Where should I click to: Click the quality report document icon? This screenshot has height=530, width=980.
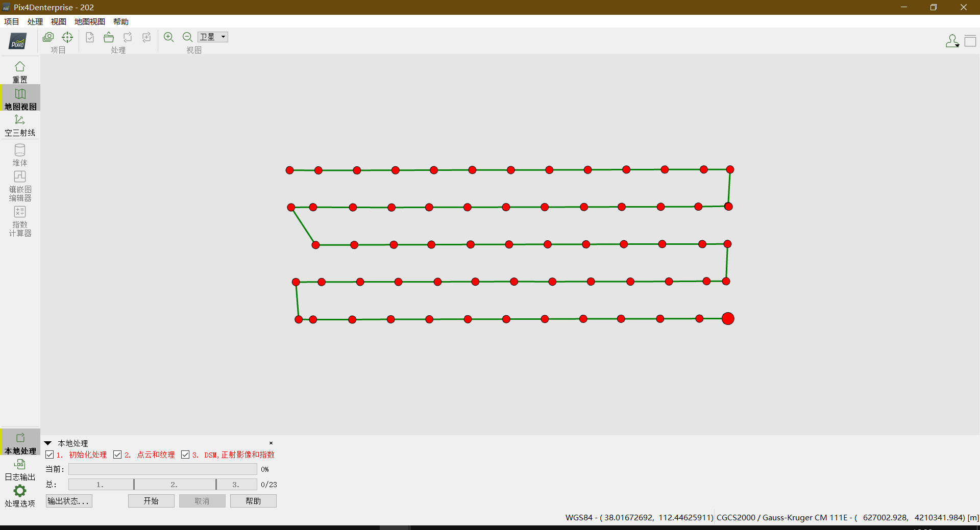[x=90, y=37]
